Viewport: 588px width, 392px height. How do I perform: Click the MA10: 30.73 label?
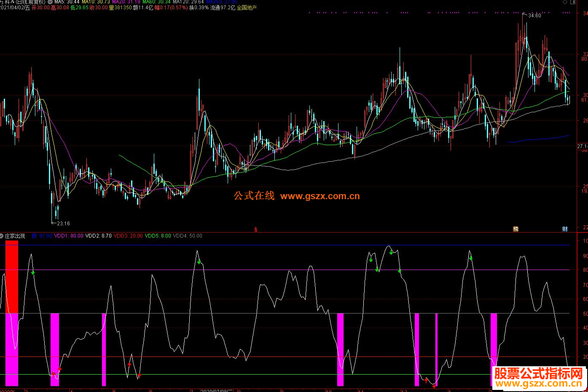pos(96,2)
